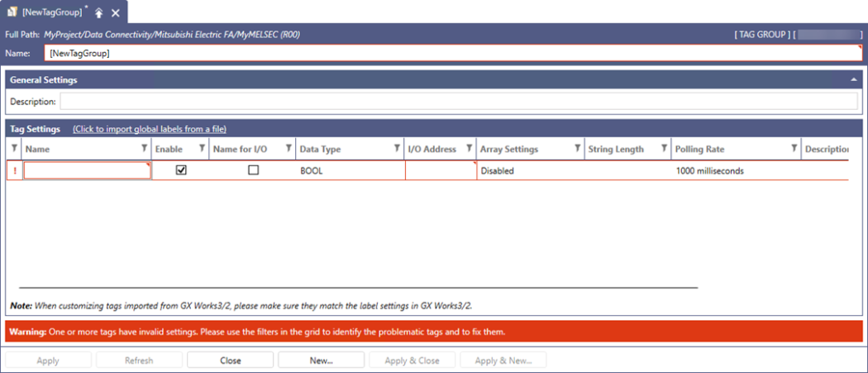Open Polling Rate column filter
The height and width of the screenshot is (373, 868).
[x=794, y=149]
